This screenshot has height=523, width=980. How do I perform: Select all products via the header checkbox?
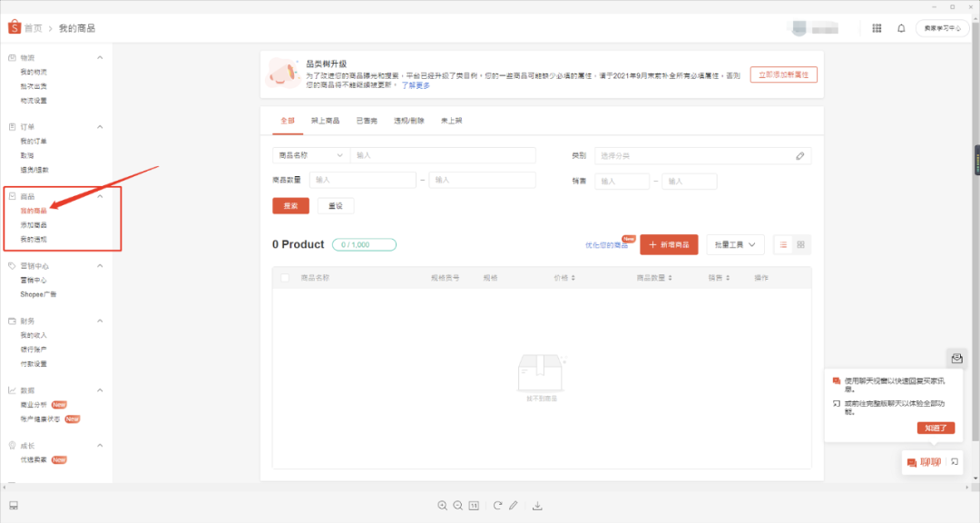(284, 276)
